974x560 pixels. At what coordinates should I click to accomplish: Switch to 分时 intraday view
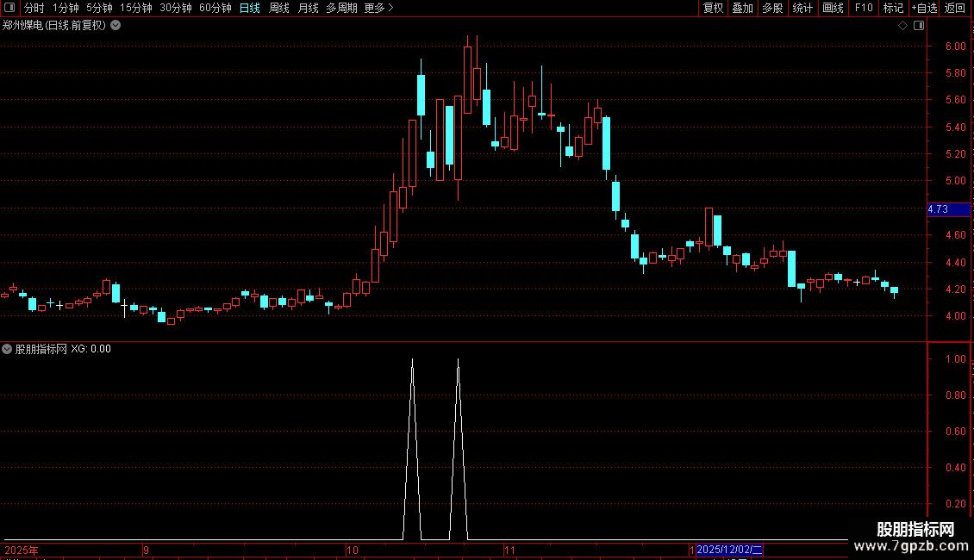34,8
